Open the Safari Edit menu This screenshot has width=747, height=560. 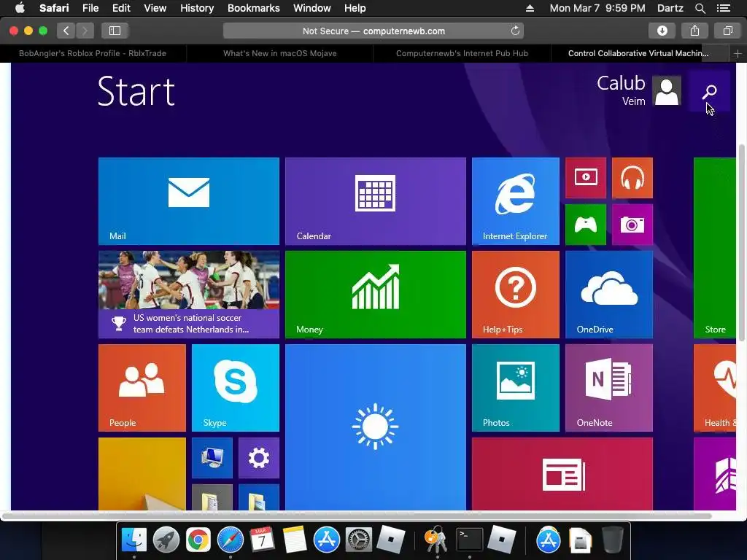122,8
